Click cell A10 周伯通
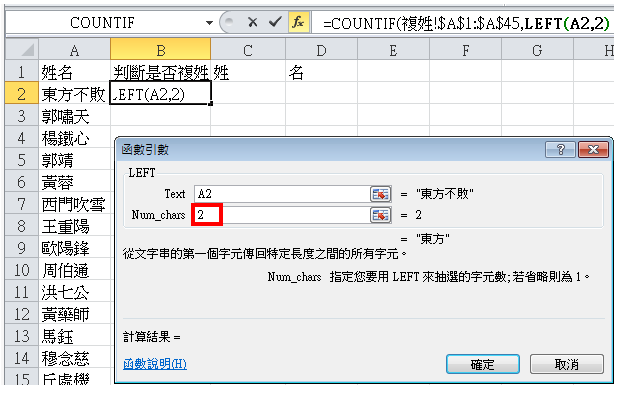The width and height of the screenshot is (625, 395). click(75, 270)
